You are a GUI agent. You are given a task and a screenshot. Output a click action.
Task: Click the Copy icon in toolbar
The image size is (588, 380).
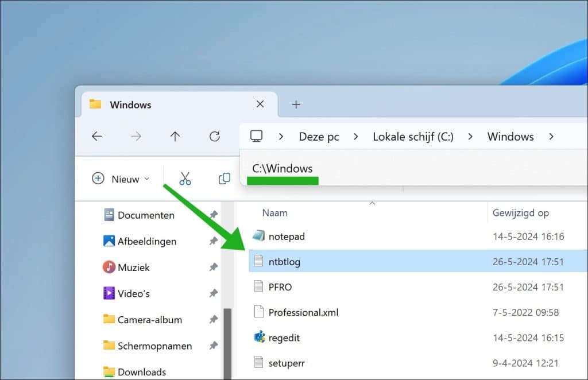click(225, 179)
